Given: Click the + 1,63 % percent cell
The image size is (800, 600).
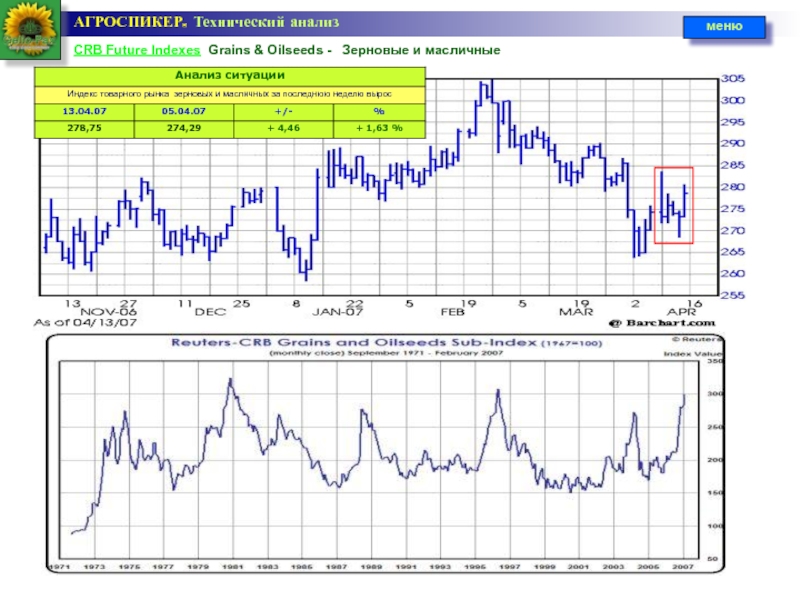Looking at the screenshot, I should 379,128.
